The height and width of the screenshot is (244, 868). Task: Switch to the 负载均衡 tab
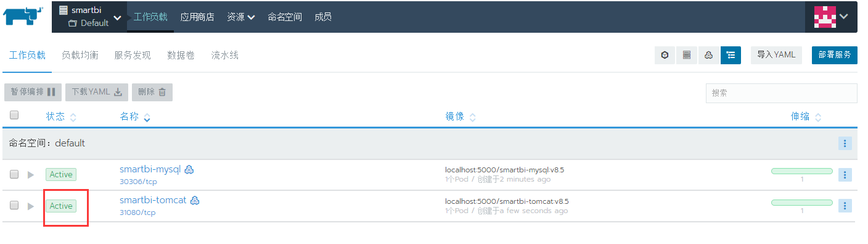(x=80, y=55)
